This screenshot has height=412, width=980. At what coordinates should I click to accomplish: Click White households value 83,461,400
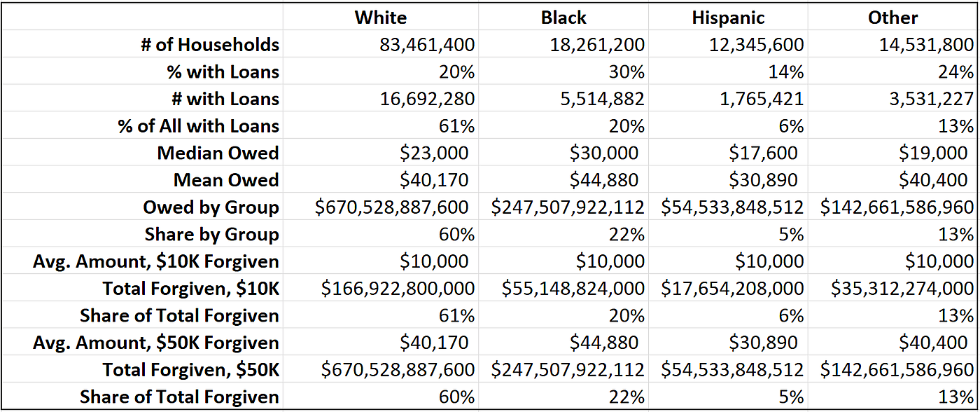[427, 45]
